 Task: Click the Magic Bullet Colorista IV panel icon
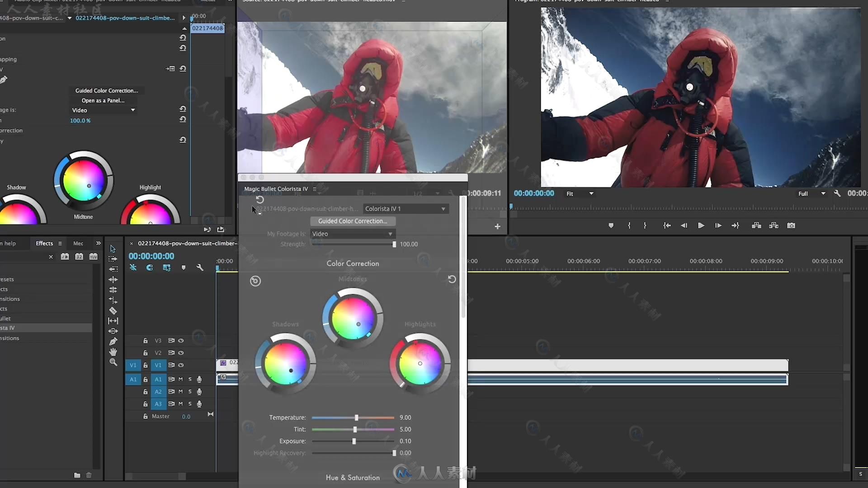(314, 188)
